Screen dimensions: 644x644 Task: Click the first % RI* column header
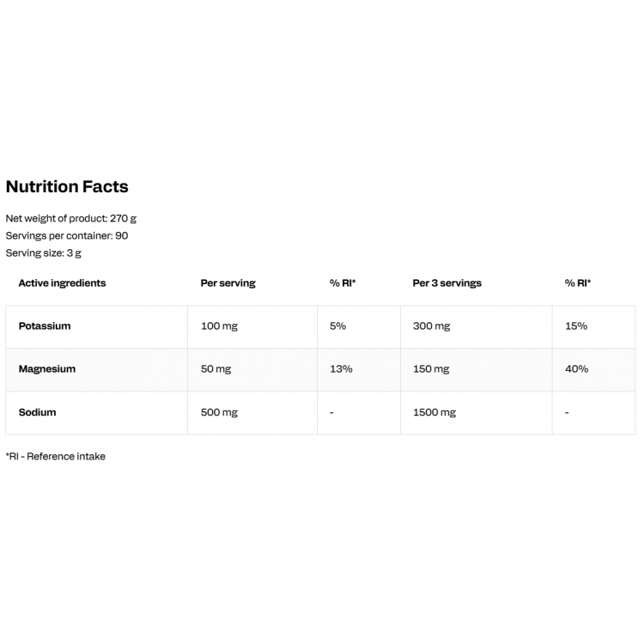click(x=343, y=283)
